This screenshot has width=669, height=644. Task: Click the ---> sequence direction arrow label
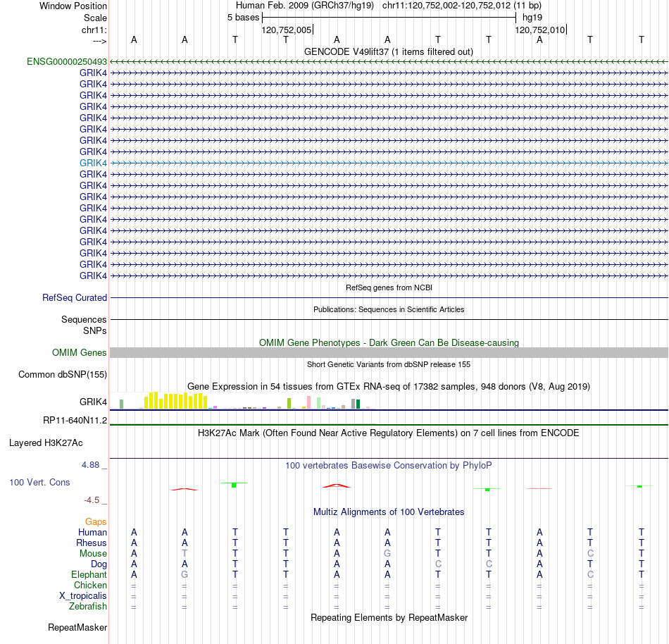tap(99, 41)
